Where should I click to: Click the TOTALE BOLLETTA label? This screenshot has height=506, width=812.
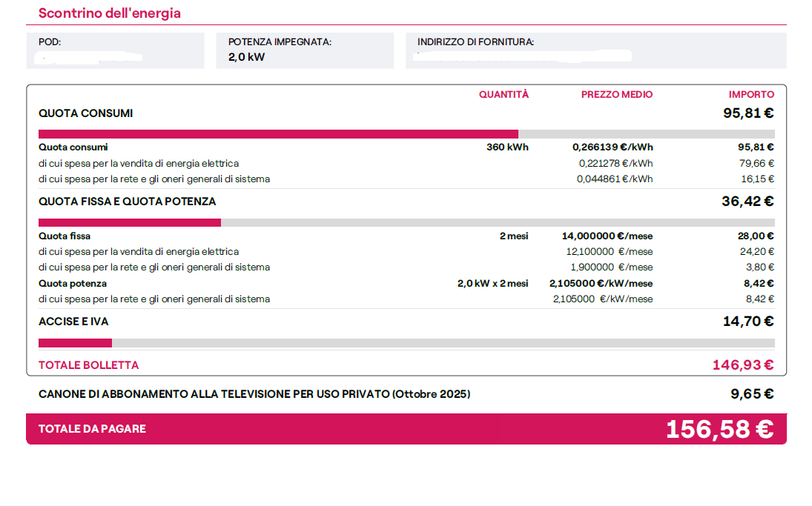click(88, 365)
